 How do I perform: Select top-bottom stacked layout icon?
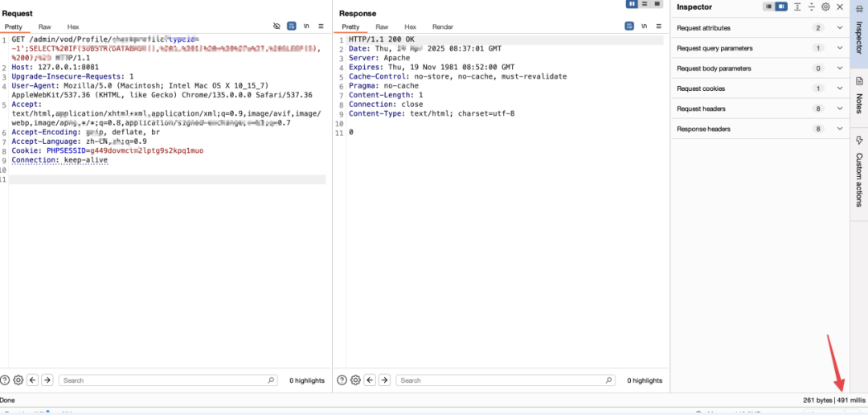[x=645, y=4]
